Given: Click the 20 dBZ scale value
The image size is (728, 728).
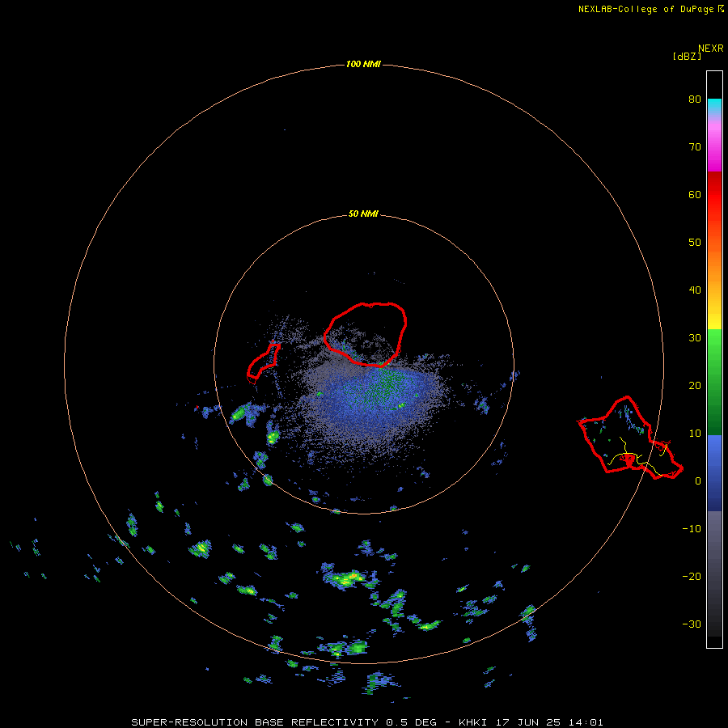Looking at the screenshot, I should pyautogui.click(x=695, y=386).
